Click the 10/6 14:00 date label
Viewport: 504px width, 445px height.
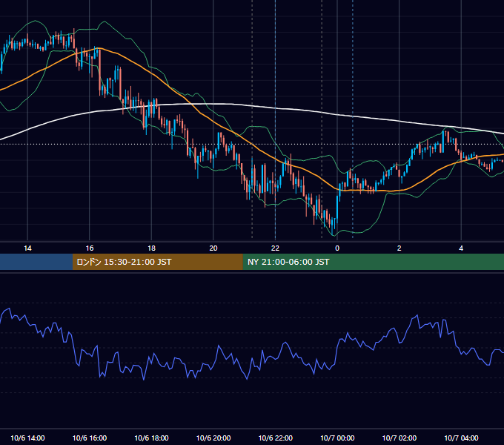(x=27, y=438)
